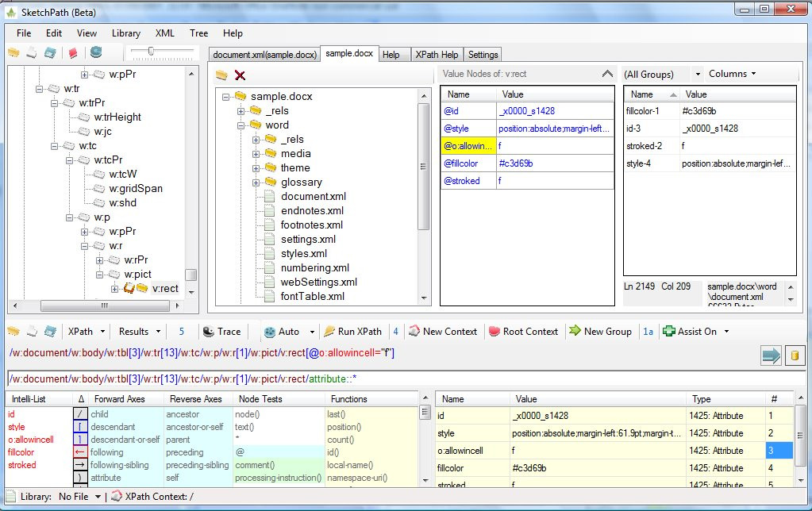Viewport: 812px width, 511px height.
Task: Click the red X delete icon
Action: click(240, 75)
